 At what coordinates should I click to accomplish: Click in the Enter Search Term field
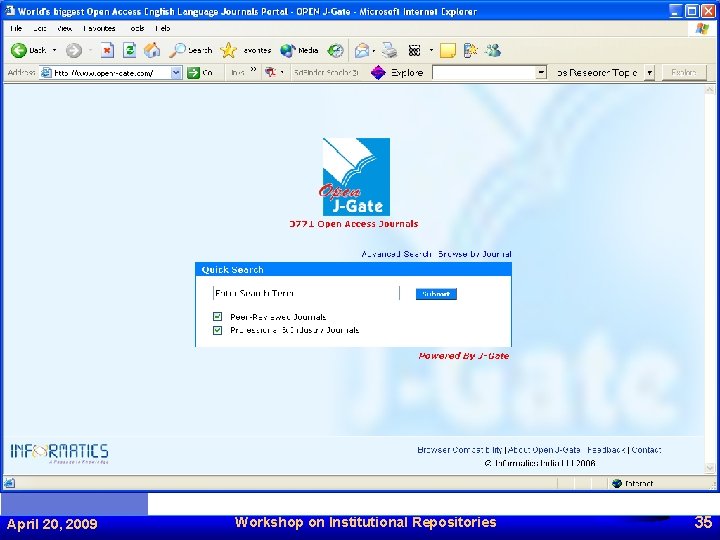click(306, 293)
